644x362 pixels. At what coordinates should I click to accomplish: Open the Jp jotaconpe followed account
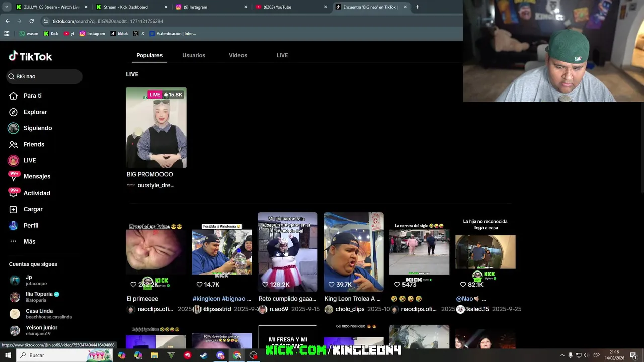click(28, 280)
